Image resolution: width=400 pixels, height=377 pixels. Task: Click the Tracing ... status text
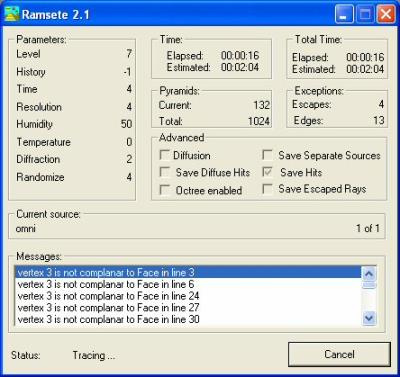pos(94,355)
